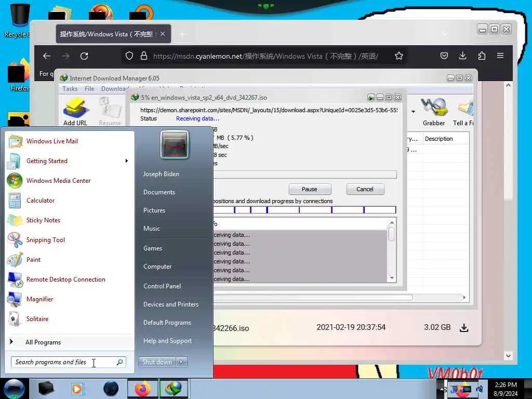Screen dimensions: 532x399
Task: Open Firefox downloads panel
Action: (x=463, y=56)
